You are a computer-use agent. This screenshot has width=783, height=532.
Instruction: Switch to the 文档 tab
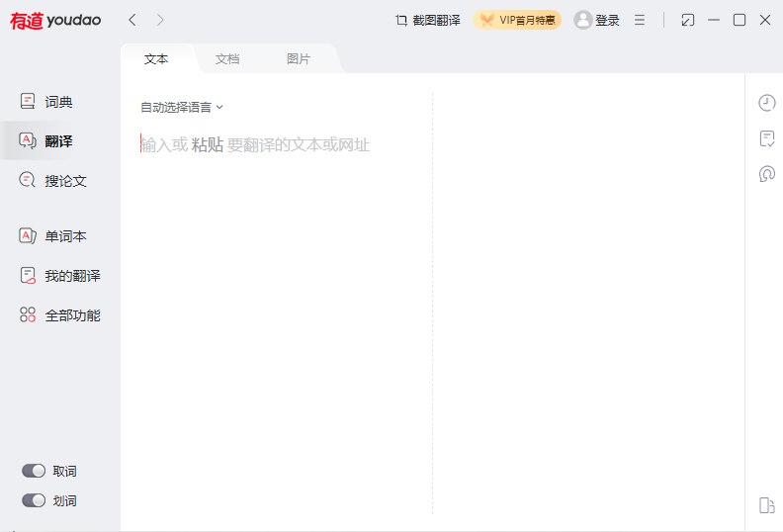click(x=227, y=59)
